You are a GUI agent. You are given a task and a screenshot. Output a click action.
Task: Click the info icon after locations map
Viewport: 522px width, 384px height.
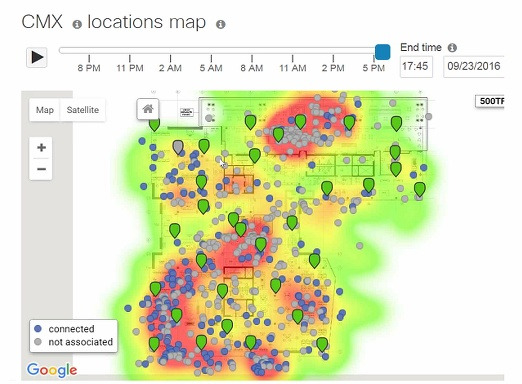[221, 24]
